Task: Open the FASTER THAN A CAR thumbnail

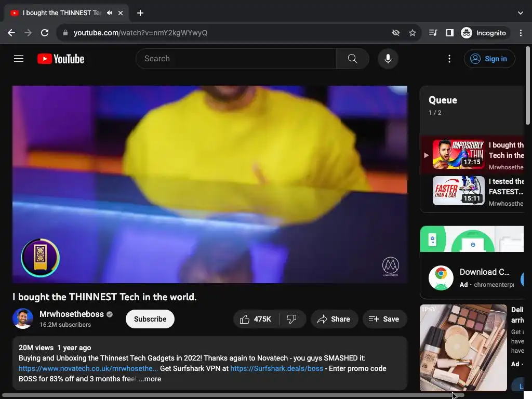Action: [x=459, y=191]
